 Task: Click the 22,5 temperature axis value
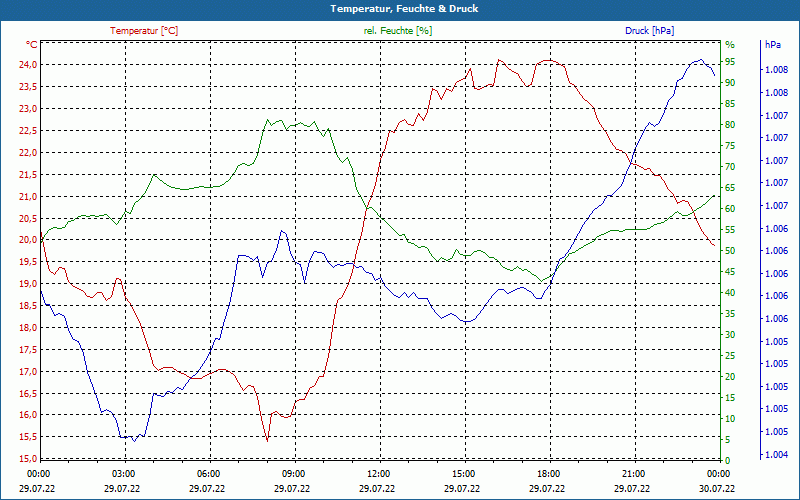[29, 131]
